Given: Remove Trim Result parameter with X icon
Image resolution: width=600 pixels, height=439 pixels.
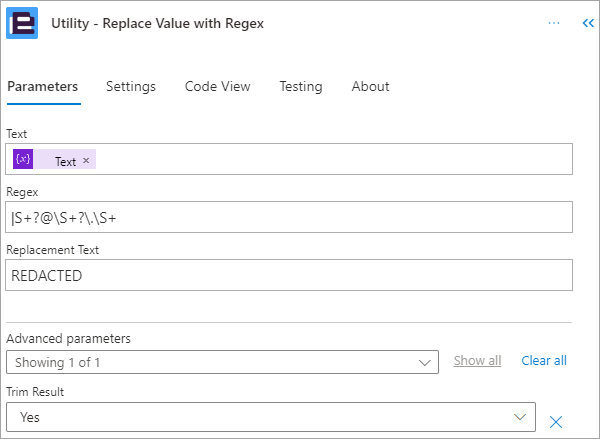Looking at the screenshot, I should 556,422.
